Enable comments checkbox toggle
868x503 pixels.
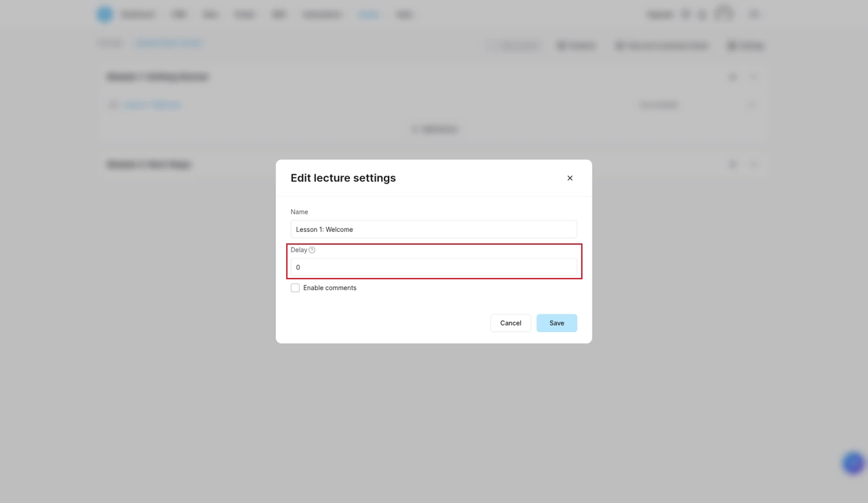[295, 288]
